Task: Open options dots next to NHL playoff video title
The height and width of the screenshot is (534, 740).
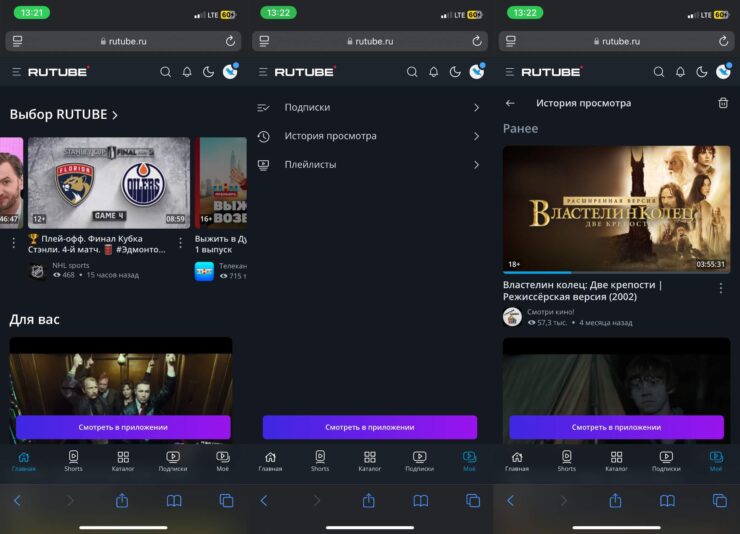Action: [180, 242]
